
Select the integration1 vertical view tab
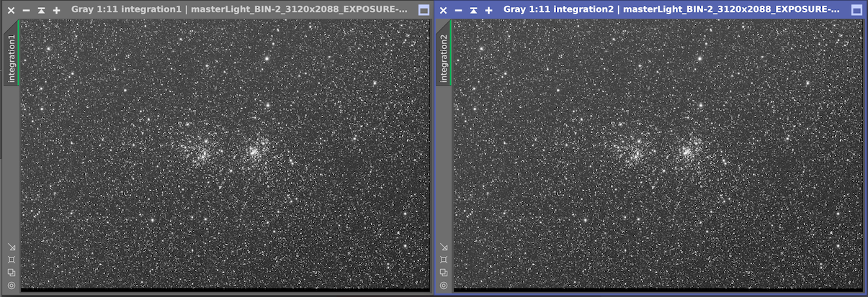pyautogui.click(x=11, y=58)
